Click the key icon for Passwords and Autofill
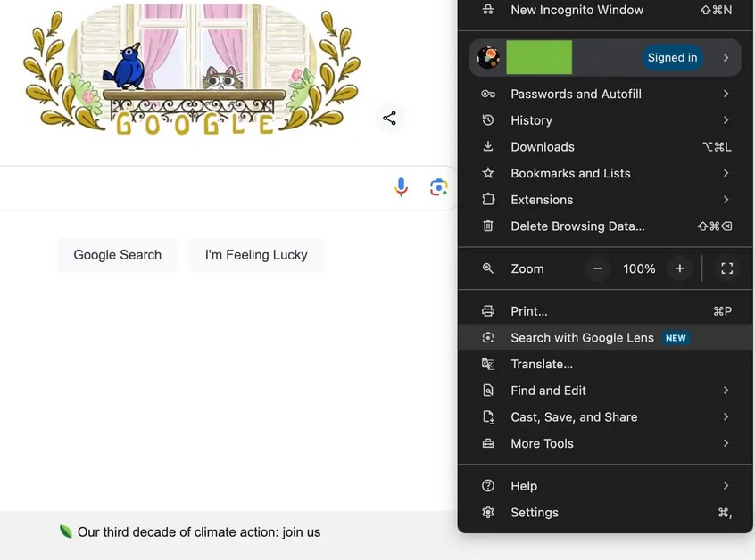 point(488,94)
